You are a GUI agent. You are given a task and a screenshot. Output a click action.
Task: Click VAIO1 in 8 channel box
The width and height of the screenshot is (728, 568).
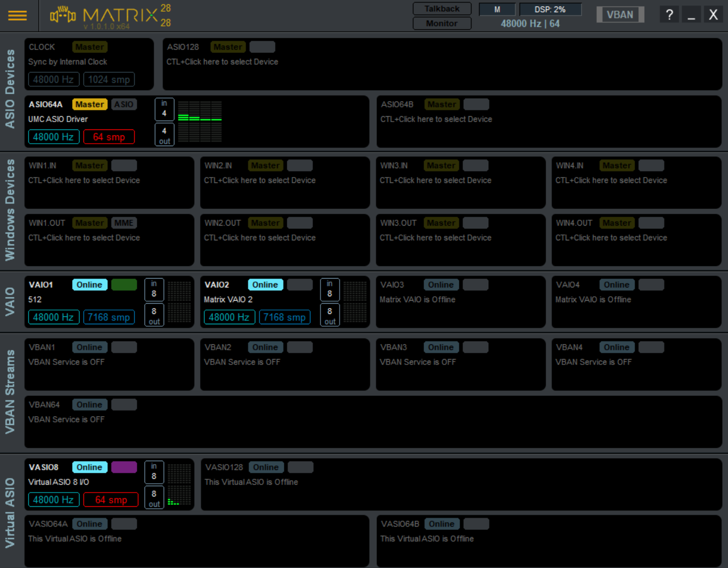154,289
